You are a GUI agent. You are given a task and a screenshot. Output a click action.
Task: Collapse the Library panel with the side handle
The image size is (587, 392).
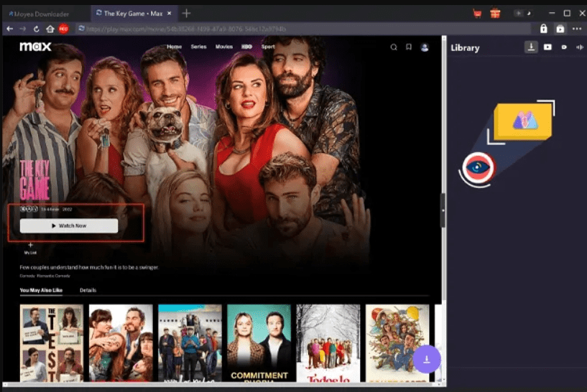(x=443, y=210)
